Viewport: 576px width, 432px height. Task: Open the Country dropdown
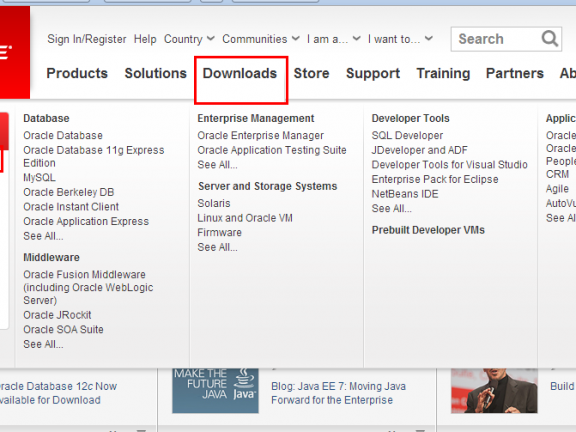tap(189, 39)
